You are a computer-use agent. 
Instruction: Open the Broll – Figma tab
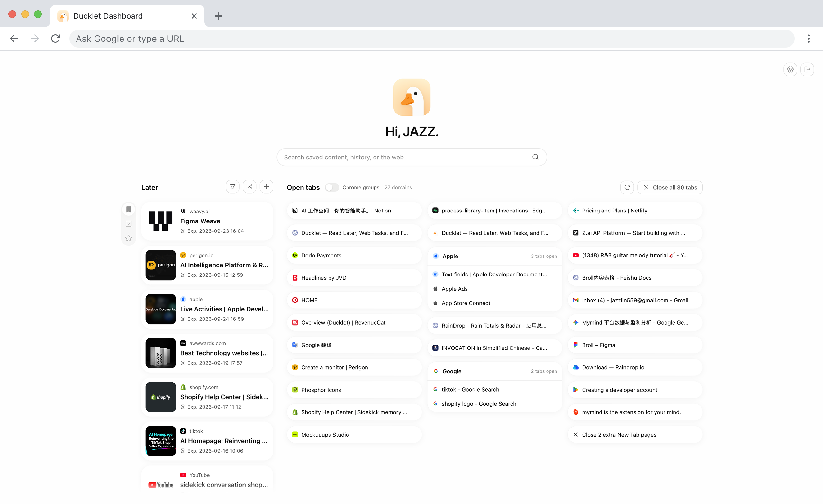point(635,345)
